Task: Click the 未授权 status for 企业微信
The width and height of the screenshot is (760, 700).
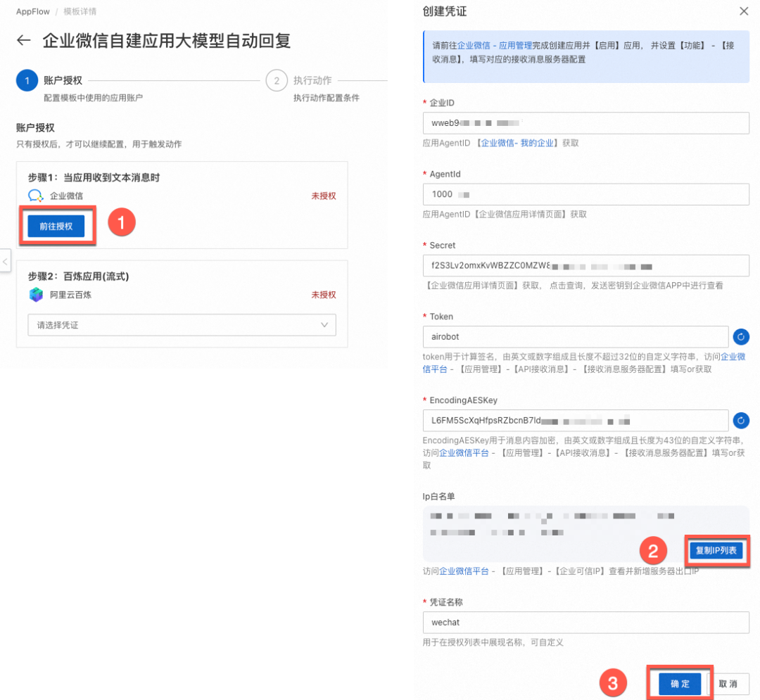Action: point(323,196)
